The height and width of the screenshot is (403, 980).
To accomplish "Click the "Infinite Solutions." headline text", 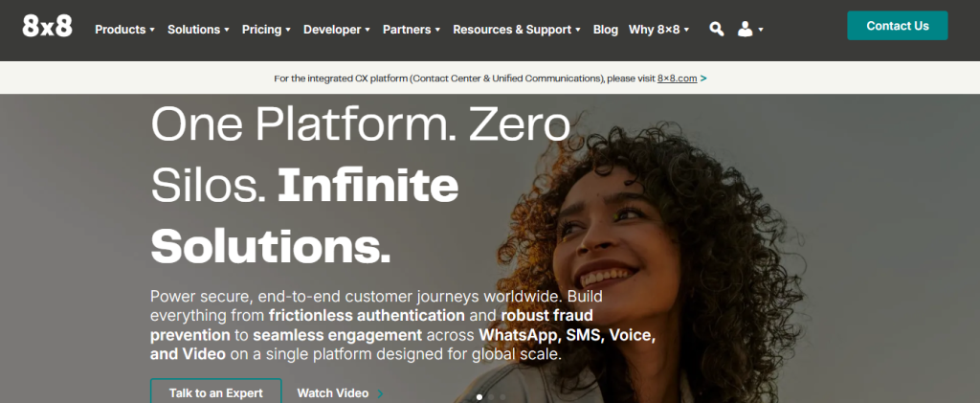I will [304, 215].
